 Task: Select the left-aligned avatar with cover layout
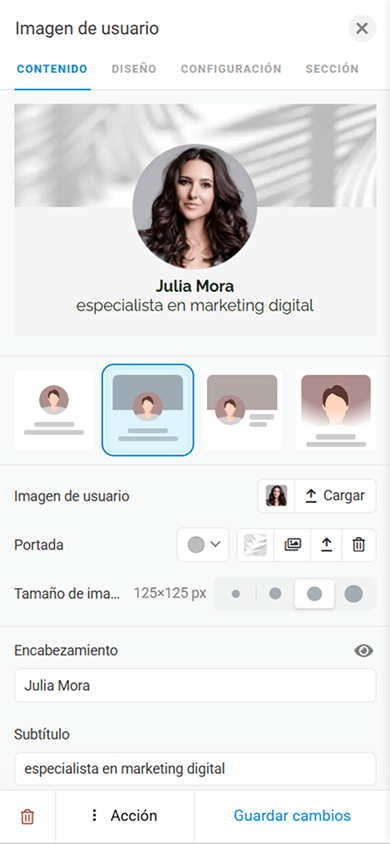coord(242,410)
